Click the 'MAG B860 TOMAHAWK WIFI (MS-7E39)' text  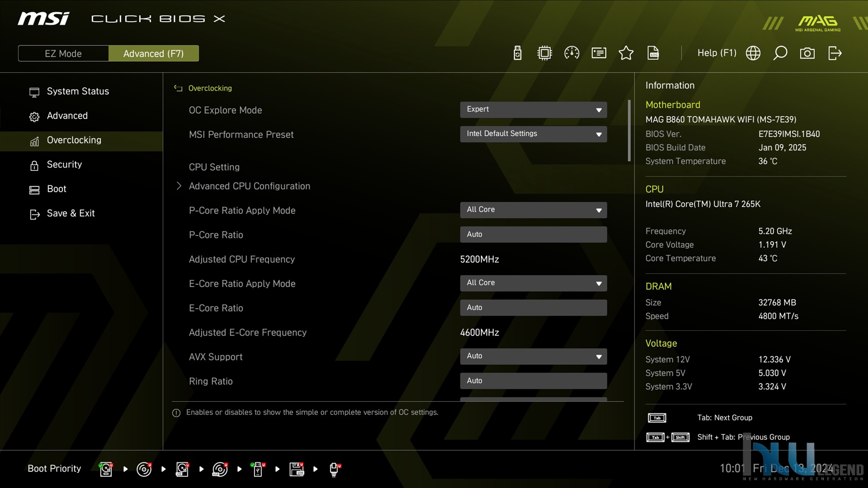721,120
